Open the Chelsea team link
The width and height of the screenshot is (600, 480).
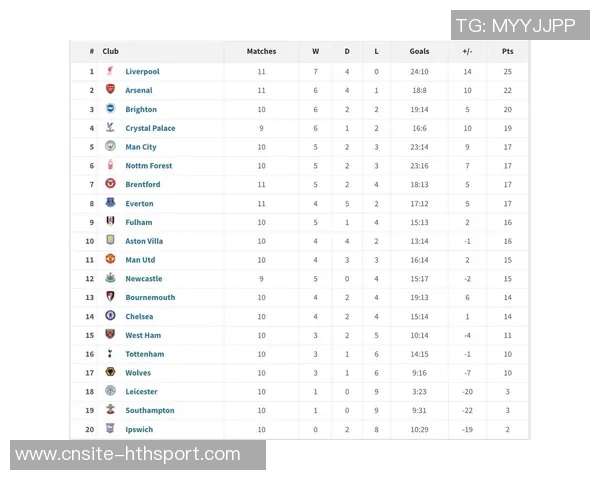click(139, 316)
